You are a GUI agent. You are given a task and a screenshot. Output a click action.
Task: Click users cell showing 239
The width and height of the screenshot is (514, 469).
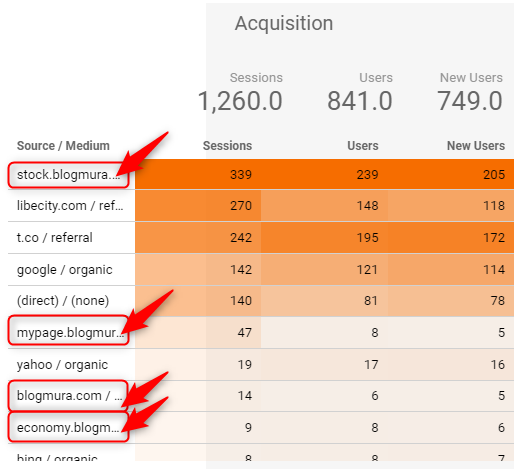(367, 175)
